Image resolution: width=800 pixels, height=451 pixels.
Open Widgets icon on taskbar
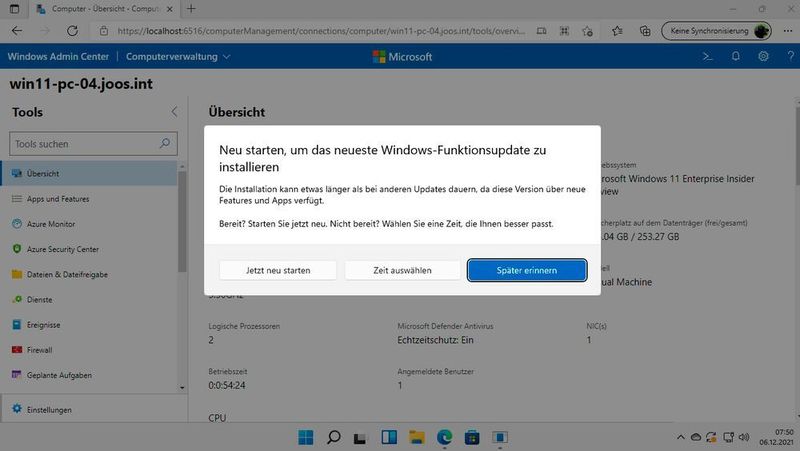tap(389, 437)
